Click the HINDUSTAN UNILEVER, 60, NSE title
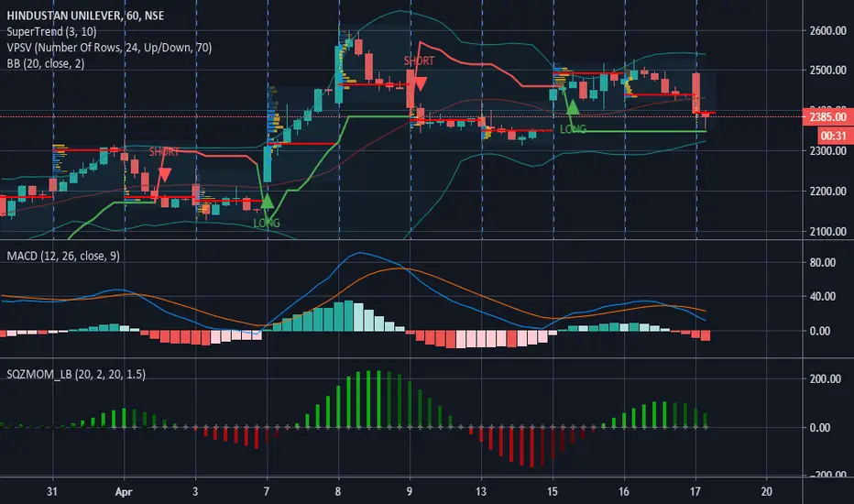Viewport: 854px width, 504px height. (85, 16)
